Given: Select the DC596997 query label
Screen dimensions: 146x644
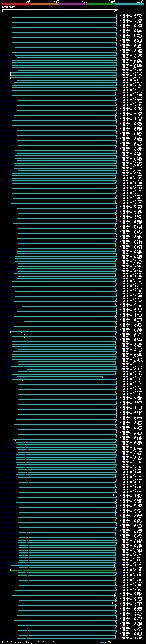Looking at the screenshot, I should tap(8, 7).
